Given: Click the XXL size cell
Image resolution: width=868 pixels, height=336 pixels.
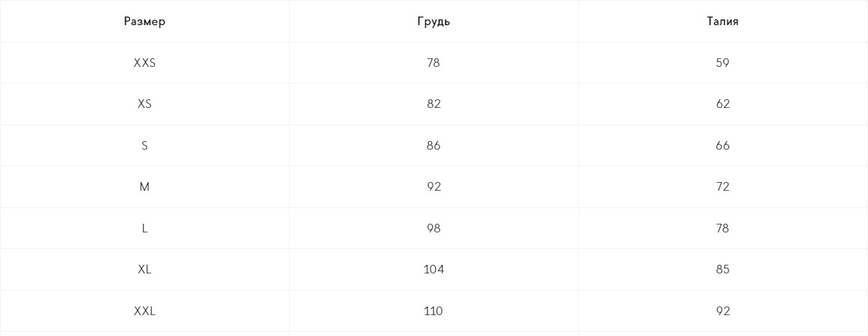Looking at the screenshot, I should [x=145, y=312].
